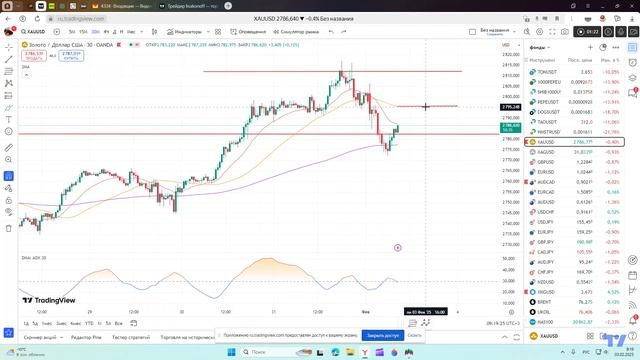
Task: Open the Fibonacci retracement tools
Action: pos(9,71)
